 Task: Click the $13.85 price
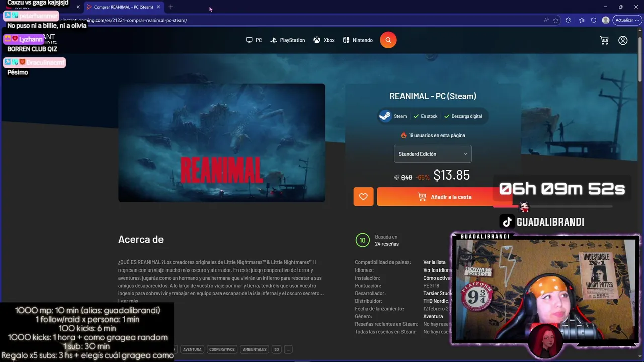pyautogui.click(x=451, y=175)
